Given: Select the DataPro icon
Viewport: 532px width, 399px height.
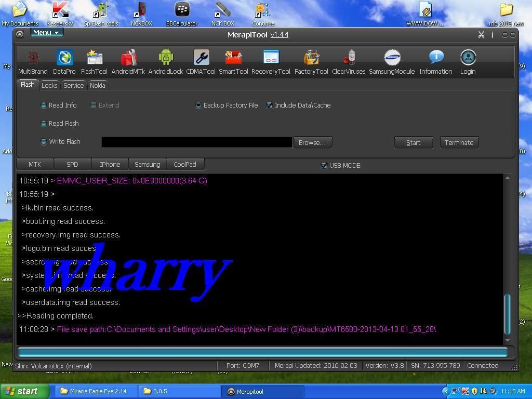Looking at the screenshot, I should (x=64, y=62).
